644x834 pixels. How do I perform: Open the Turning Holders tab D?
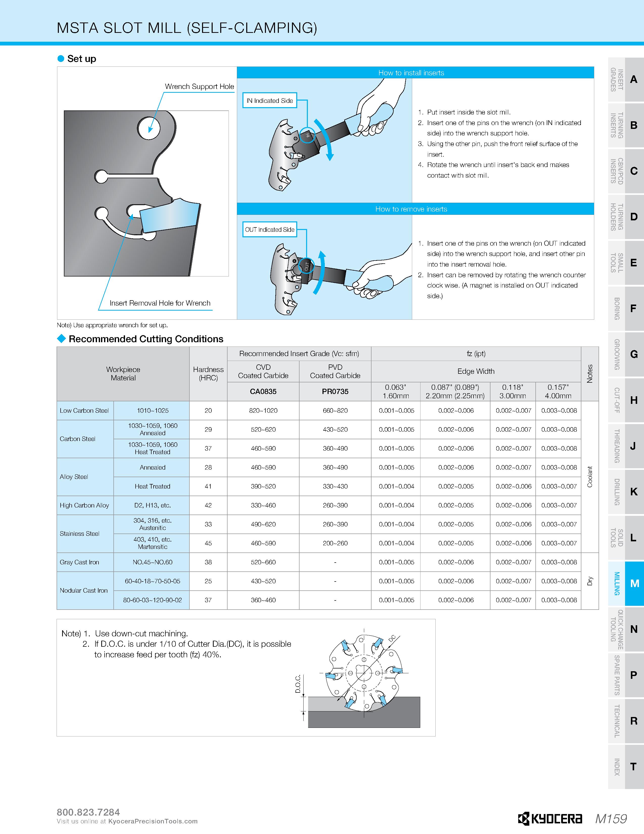(626, 217)
